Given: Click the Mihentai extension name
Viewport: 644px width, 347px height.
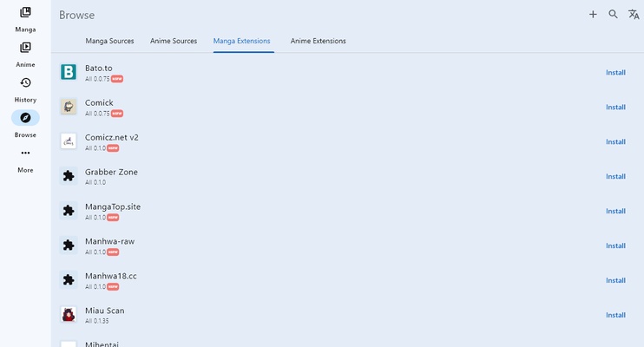Looking at the screenshot, I should pyautogui.click(x=102, y=344).
